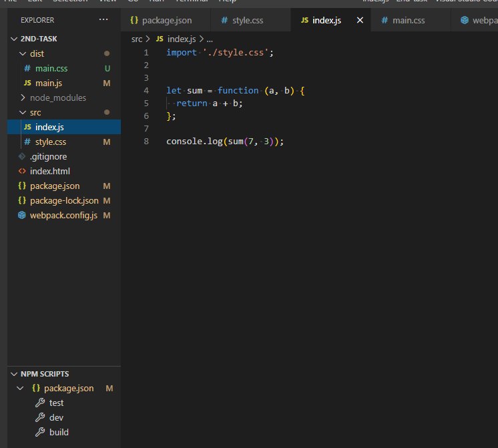The image size is (498, 448).
Task: Click the braces icon beside package-lock.json
Action: [22, 200]
